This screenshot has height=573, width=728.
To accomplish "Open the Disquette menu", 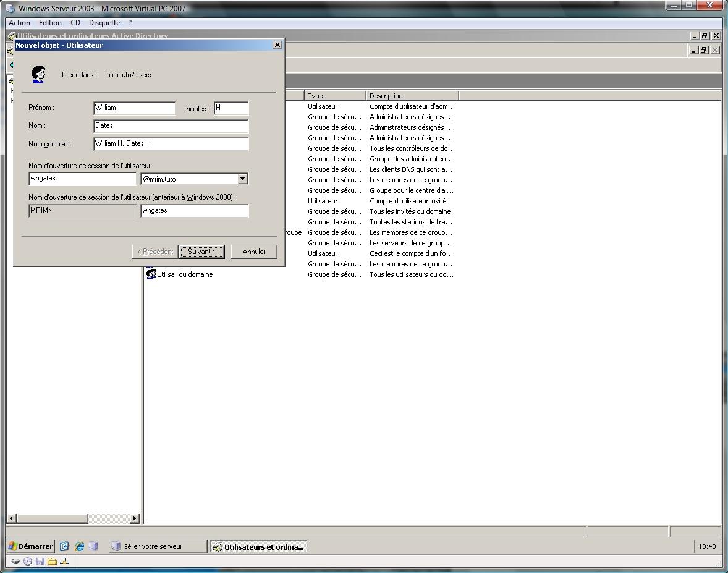I will click(104, 23).
